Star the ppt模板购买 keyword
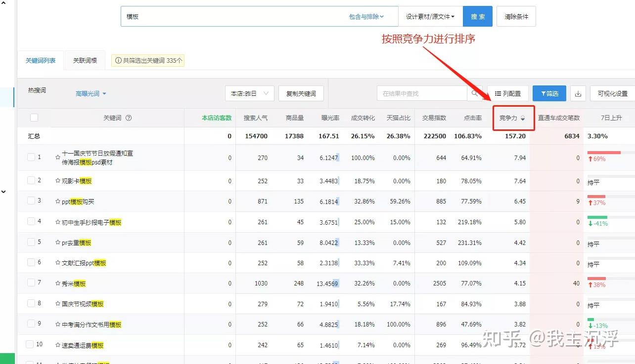Viewport: 635px width, 364px height. coord(58,202)
